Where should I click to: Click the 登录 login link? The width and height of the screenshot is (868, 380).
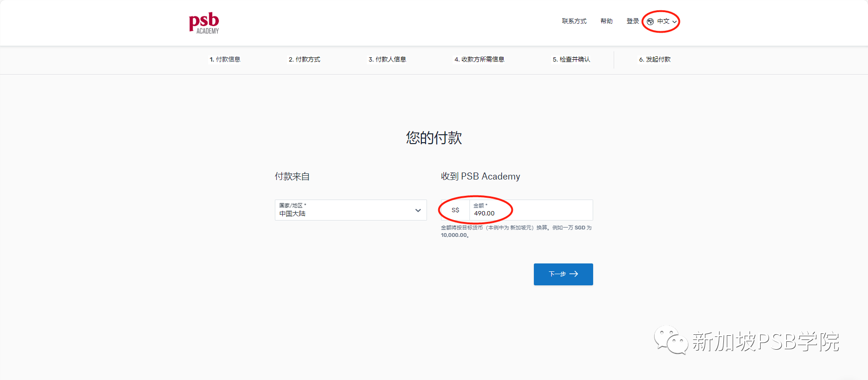coord(632,21)
